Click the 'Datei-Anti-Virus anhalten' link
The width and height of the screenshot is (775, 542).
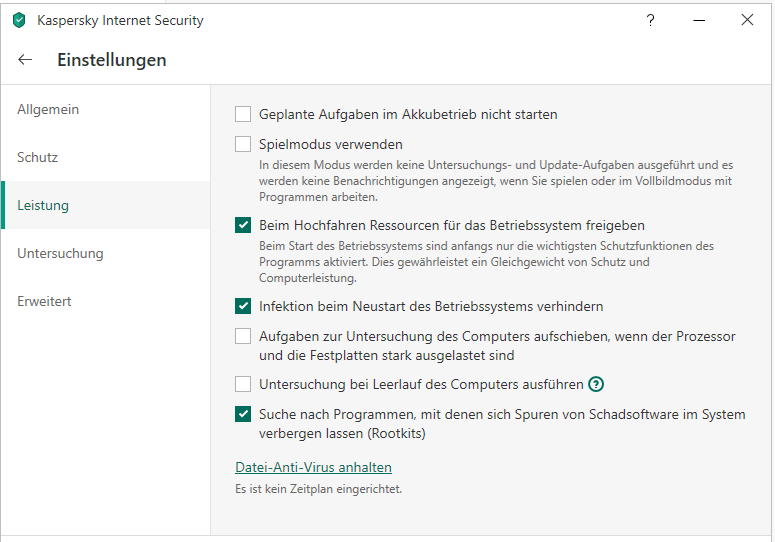click(313, 467)
